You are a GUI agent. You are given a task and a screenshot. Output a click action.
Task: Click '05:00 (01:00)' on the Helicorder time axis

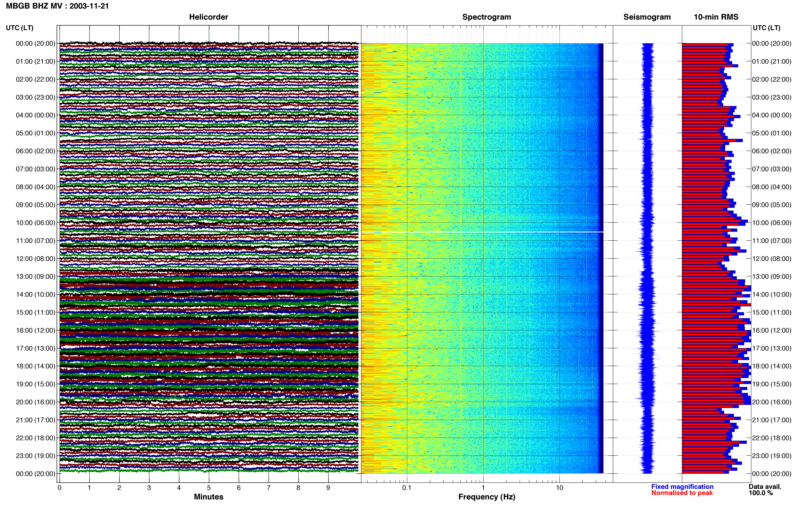click(x=36, y=133)
